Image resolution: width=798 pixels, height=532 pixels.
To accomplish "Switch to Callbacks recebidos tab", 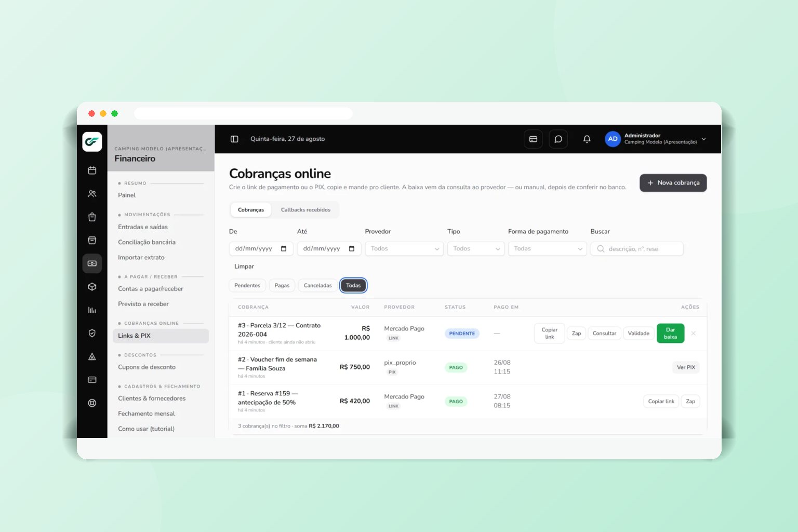I will point(305,210).
